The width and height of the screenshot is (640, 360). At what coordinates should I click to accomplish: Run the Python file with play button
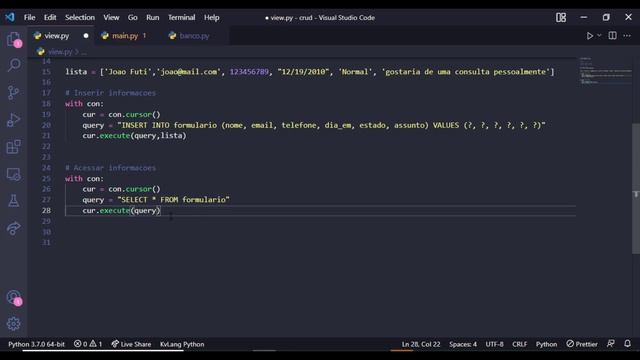590,36
